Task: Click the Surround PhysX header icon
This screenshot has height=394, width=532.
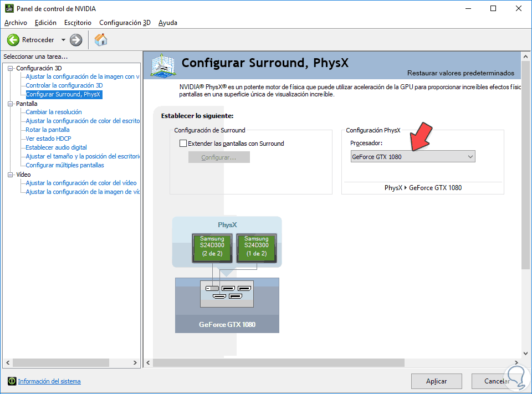Action: [x=163, y=65]
